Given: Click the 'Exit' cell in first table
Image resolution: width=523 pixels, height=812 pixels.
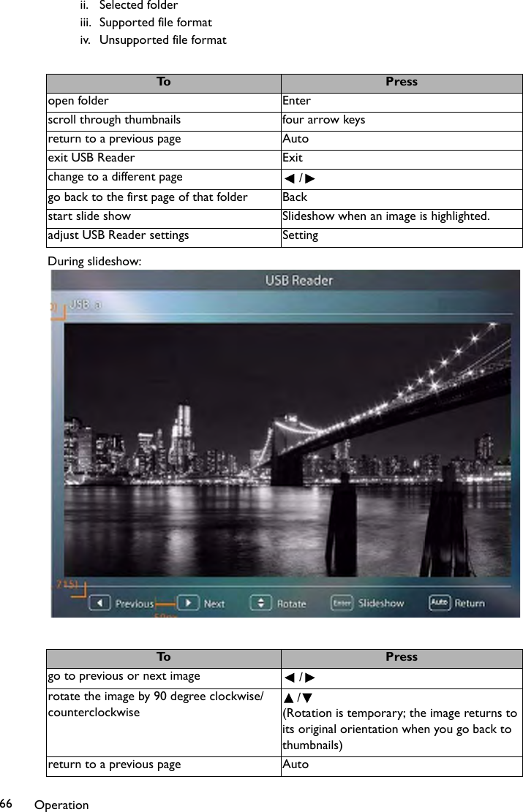Looking at the screenshot, I should [402, 159].
